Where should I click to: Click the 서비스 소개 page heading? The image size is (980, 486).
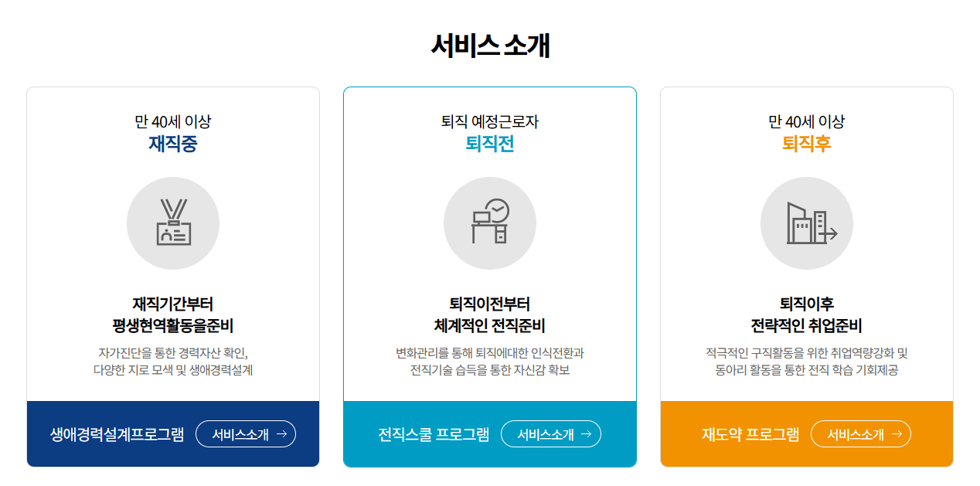coord(490,46)
